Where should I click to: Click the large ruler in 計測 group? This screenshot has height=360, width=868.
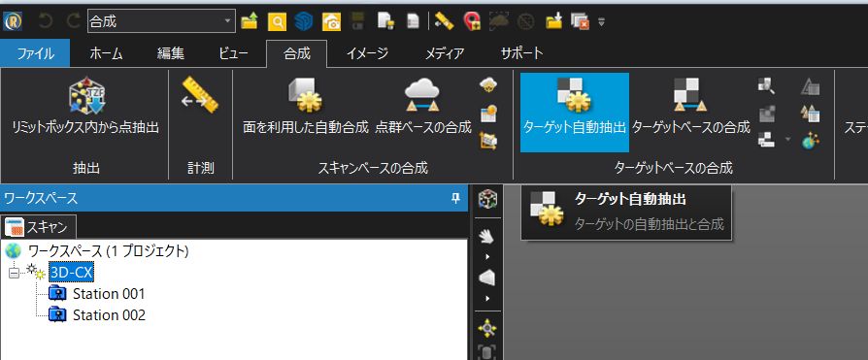(200, 94)
